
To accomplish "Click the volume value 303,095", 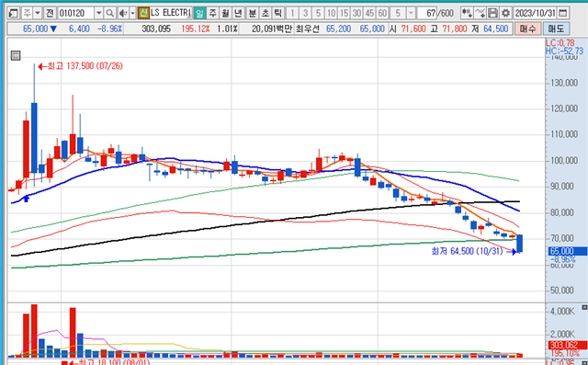I will (x=156, y=29).
